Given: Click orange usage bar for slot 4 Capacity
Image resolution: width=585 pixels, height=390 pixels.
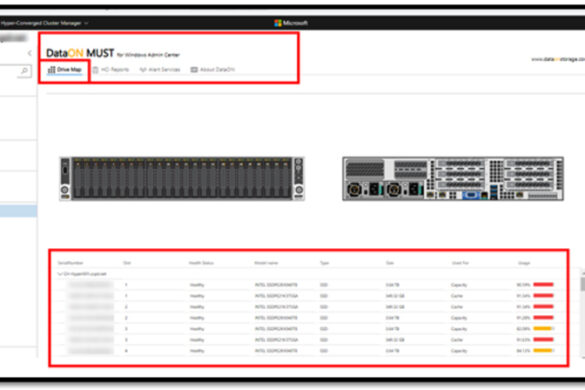Looking at the screenshot, I should [543, 351].
